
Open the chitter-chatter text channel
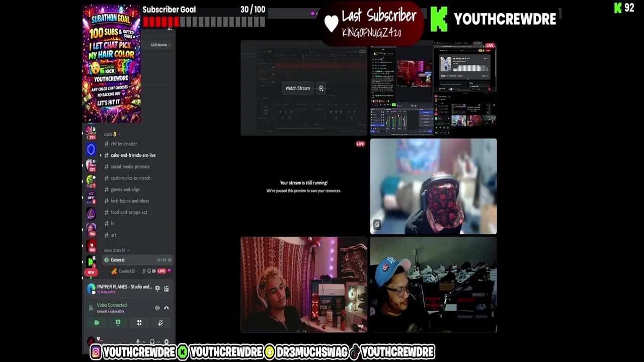[x=124, y=144]
